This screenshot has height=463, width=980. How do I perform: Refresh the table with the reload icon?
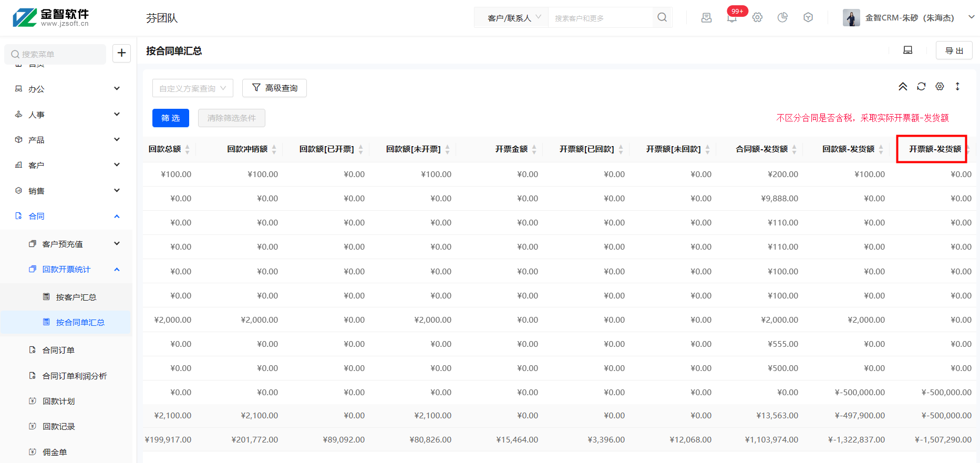921,87
